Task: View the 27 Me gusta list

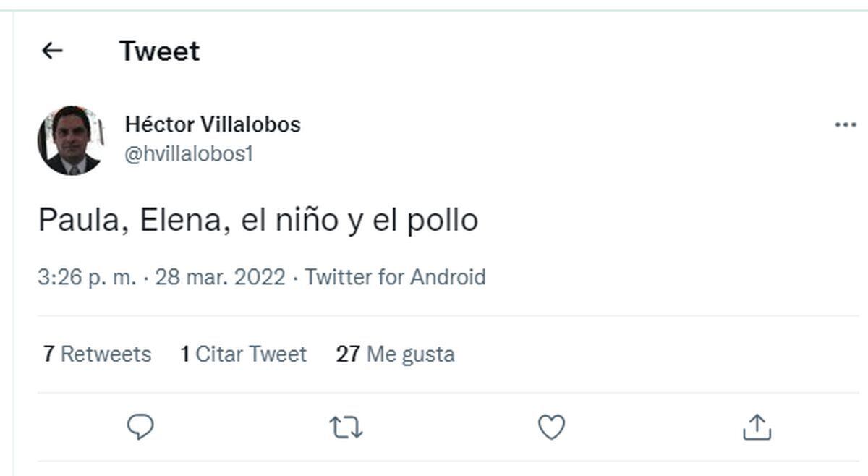Action: tap(394, 354)
